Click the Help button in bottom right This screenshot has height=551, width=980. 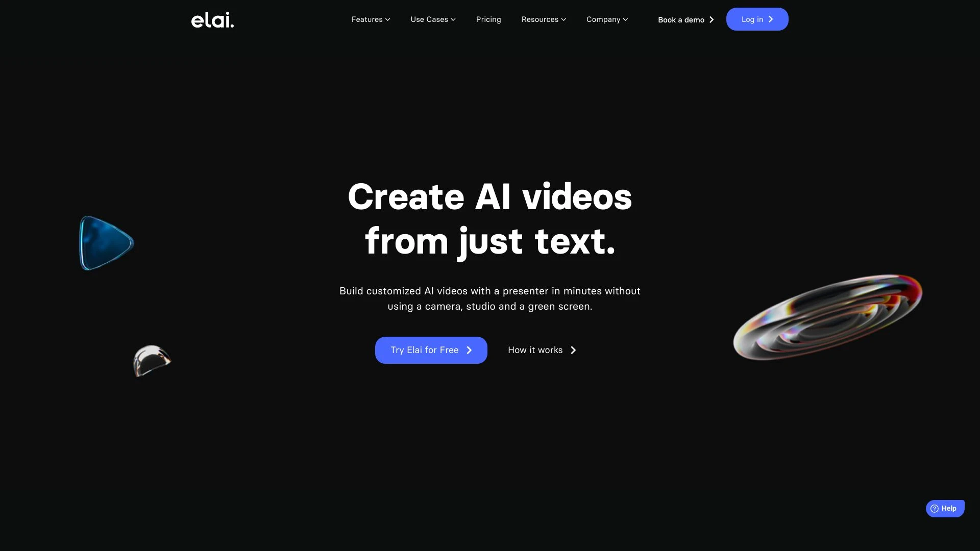tap(945, 509)
